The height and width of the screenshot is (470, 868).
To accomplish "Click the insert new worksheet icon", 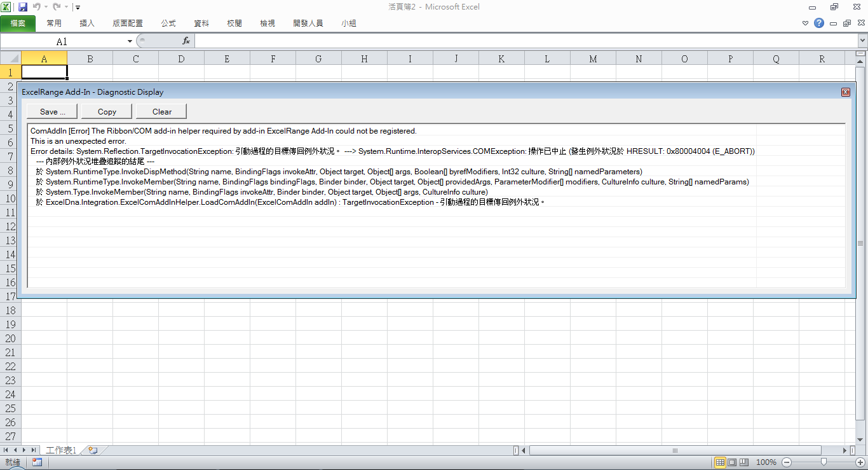I will pos(93,450).
